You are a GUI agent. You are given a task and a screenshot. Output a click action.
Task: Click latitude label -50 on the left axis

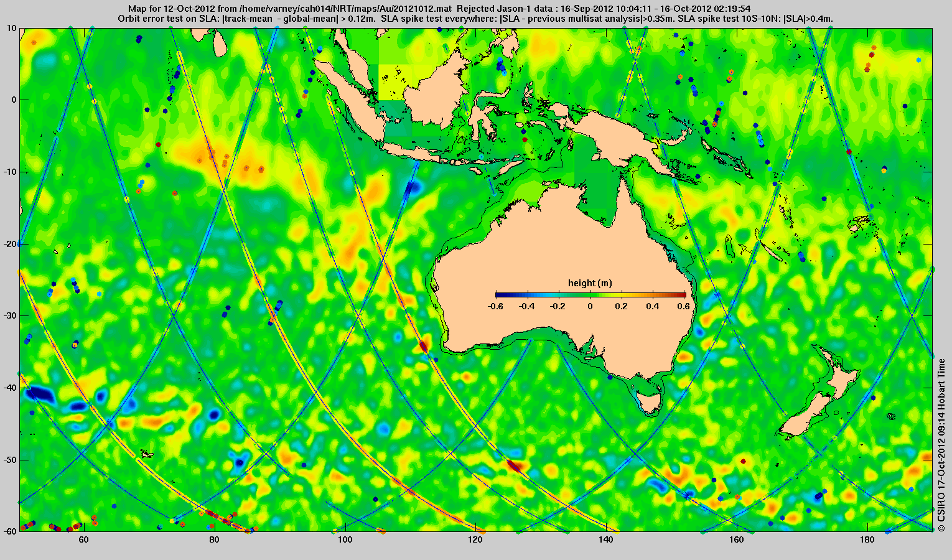coord(10,460)
